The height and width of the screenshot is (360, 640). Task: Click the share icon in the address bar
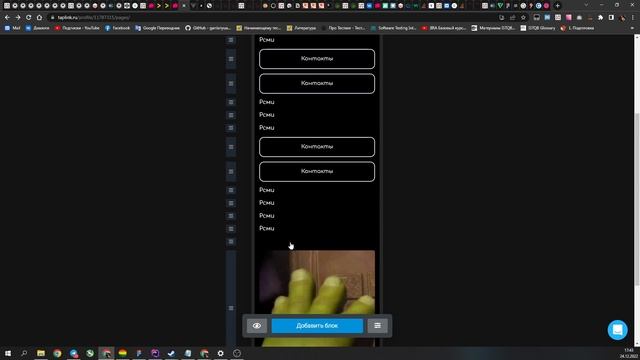[x=513, y=18]
